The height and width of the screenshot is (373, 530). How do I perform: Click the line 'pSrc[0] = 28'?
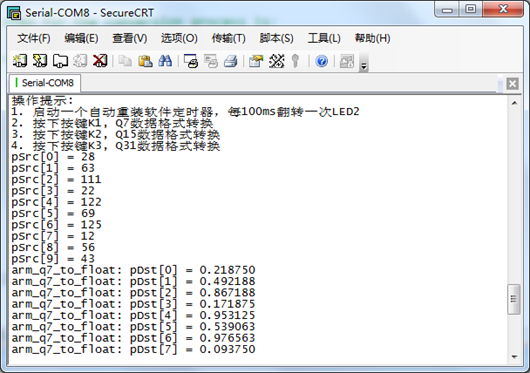53,157
